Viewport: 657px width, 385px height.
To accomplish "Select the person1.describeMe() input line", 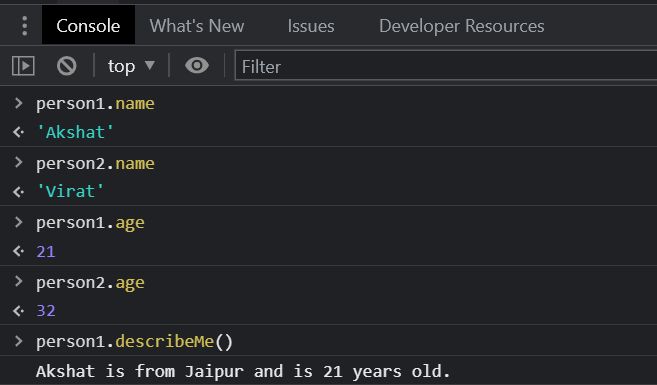I will [x=134, y=341].
